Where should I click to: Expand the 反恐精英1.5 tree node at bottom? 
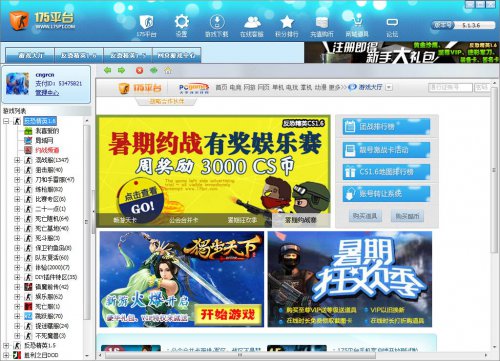click(x=6, y=346)
